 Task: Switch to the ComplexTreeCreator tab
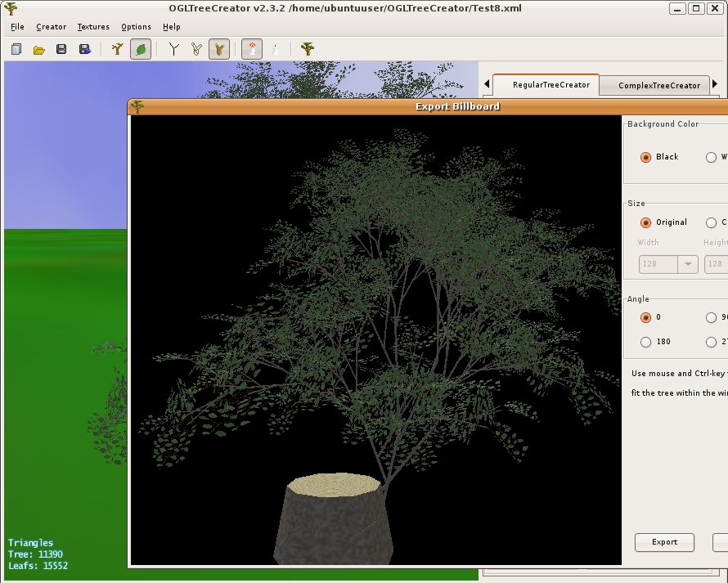tap(658, 85)
